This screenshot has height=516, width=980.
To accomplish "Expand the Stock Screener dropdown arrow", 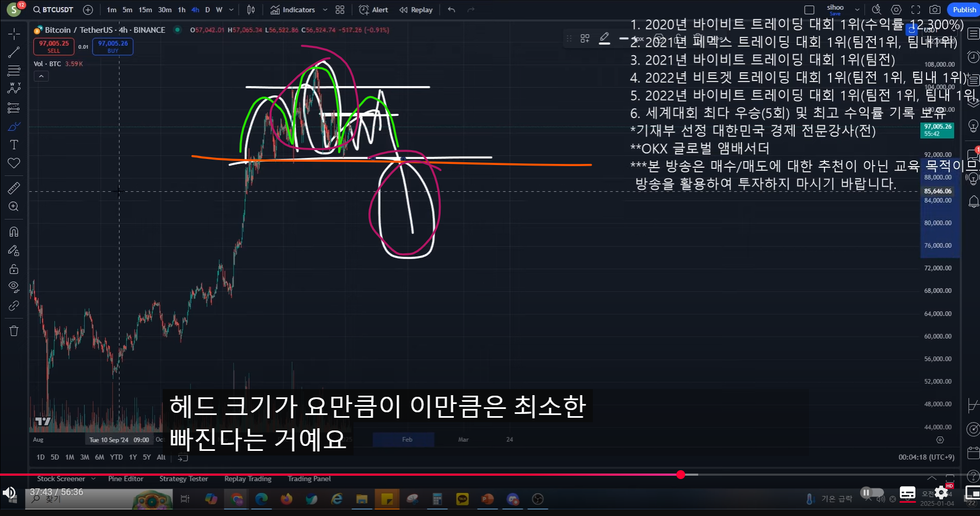I will tap(93, 479).
